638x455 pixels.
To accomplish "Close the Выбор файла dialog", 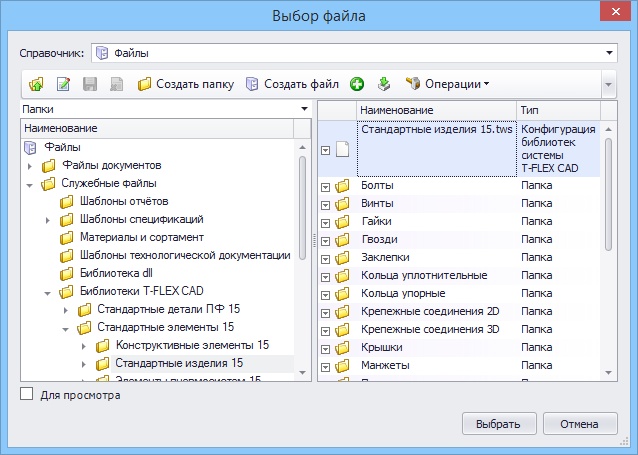I will pyautogui.click(x=616, y=12).
